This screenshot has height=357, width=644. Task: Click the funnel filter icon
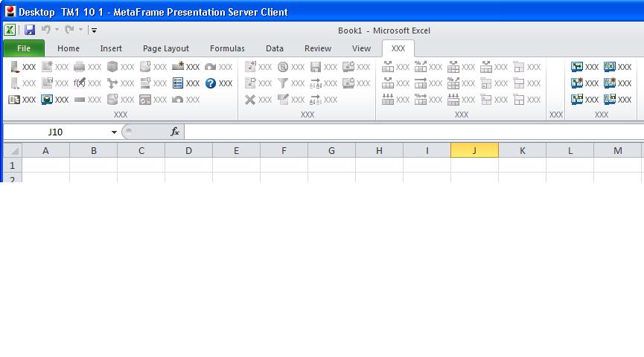click(x=283, y=83)
